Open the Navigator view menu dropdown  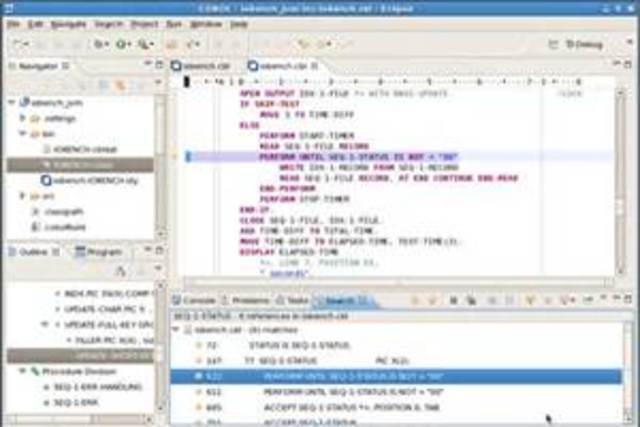[x=158, y=83]
